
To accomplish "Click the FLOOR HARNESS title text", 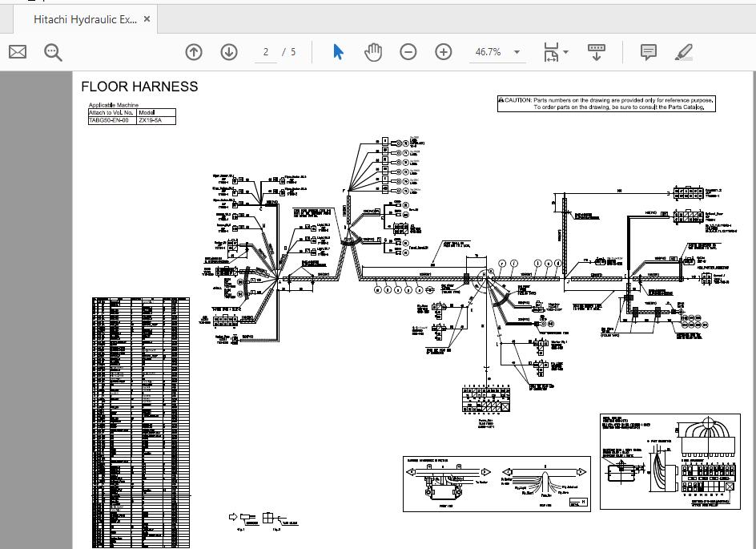I will click(x=139, y=87).
